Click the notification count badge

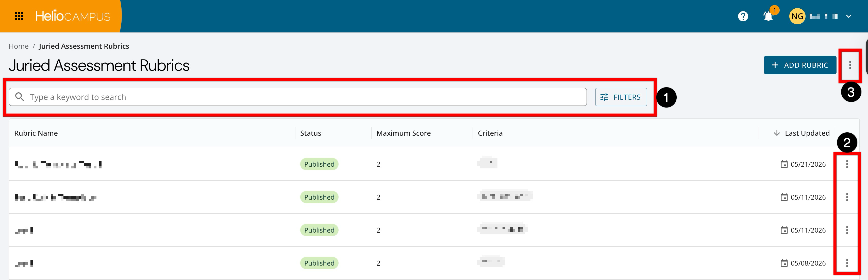pyautogui.click(x=774, y=10)
